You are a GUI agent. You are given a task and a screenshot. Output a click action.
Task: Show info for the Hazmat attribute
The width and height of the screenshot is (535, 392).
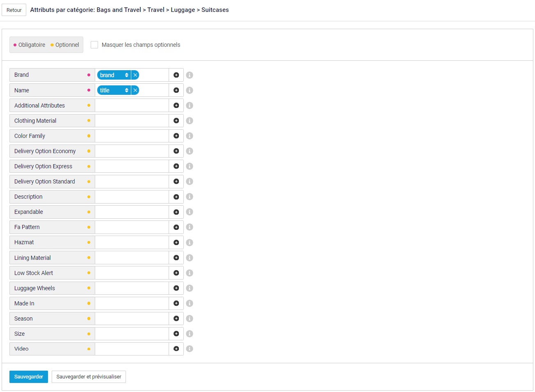click(x=190, y=243)
